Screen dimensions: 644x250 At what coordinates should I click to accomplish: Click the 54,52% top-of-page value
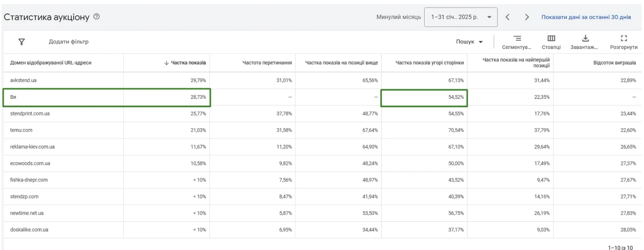[456, 97]
